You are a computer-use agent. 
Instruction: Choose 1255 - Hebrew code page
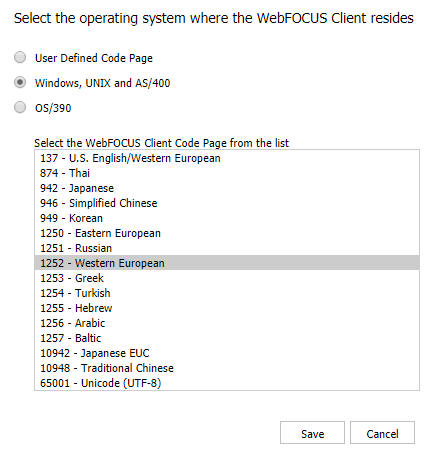tap(227, 308)
